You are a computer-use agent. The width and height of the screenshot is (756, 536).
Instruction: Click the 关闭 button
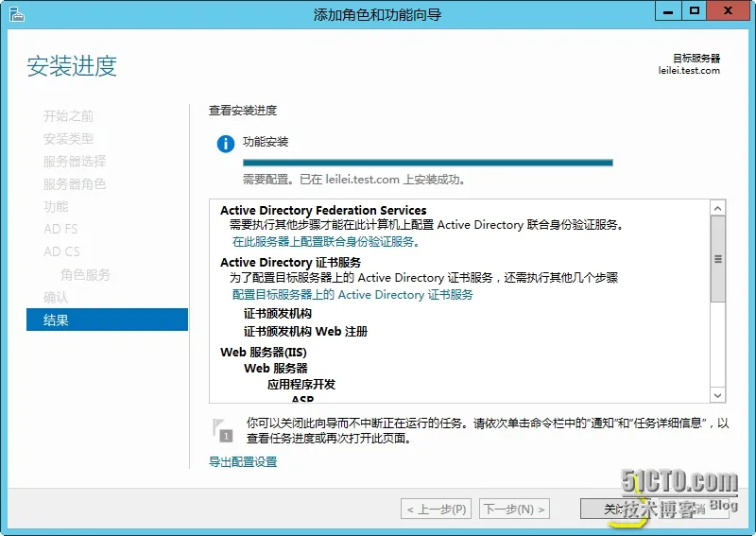coord(615,509)
